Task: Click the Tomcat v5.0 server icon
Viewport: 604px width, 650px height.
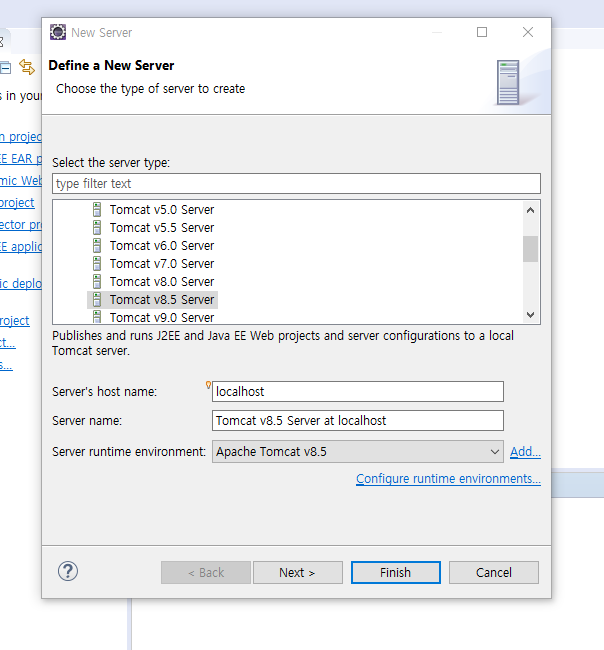Action: [97, 210]
